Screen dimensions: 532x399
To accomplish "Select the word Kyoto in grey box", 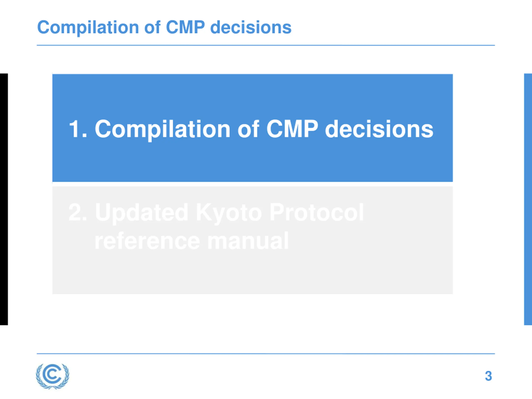I will [229, 213].
